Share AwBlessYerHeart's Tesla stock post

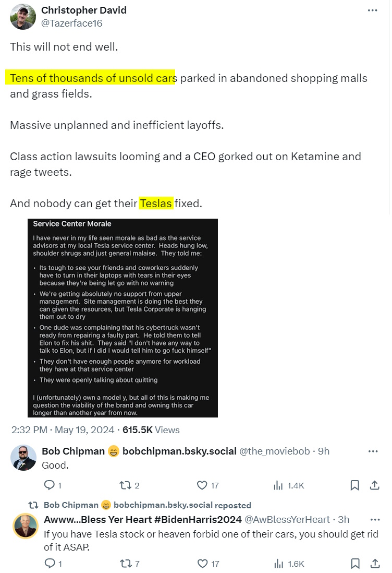[x=374, y=564]
